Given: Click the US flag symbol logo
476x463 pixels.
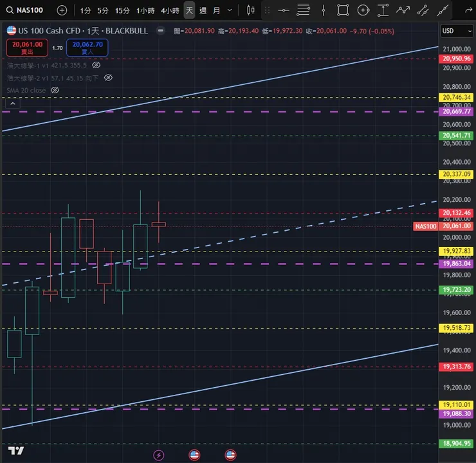Looking at the screenshot, I should [x=11, y=31].
